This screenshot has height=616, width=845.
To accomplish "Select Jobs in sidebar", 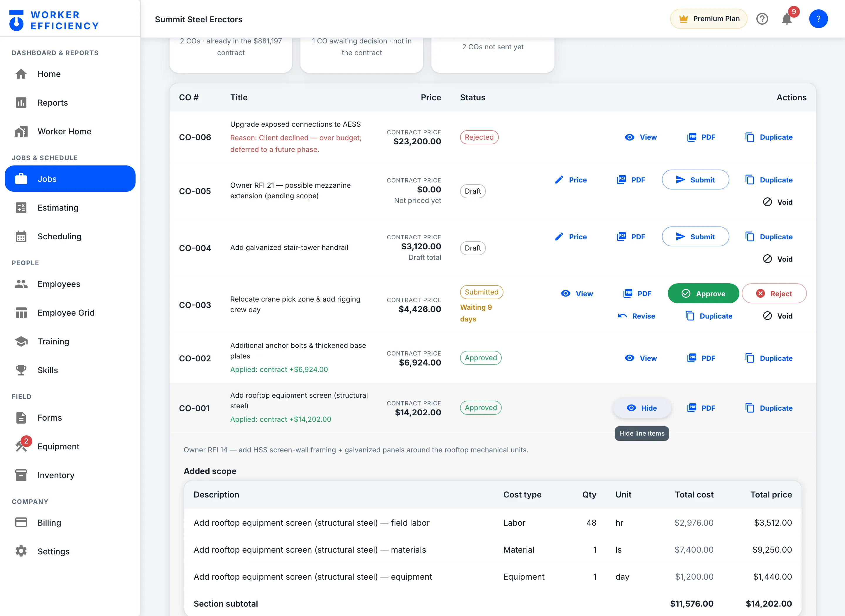I will click(x=70, y=179).
